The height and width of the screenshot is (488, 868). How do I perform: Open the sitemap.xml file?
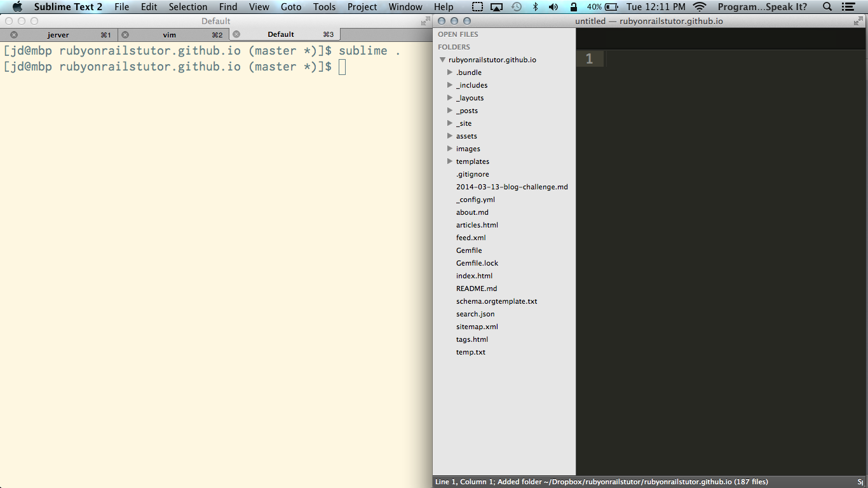(477, 327)
